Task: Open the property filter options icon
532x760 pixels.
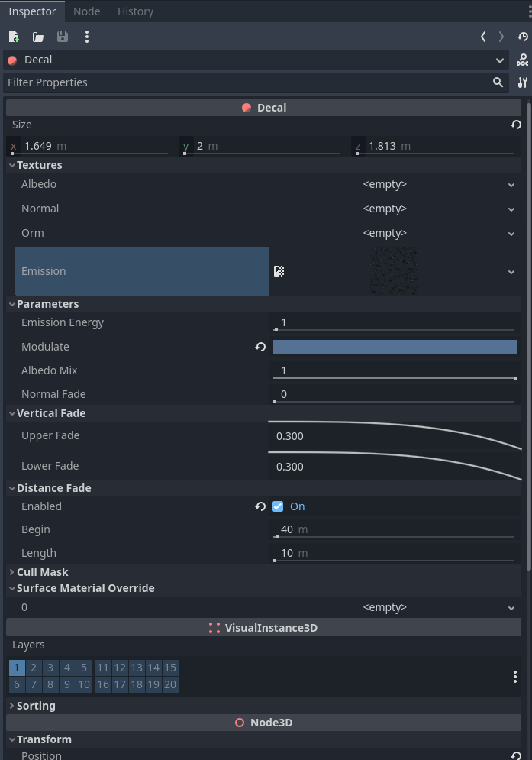Action: (523, 82)
